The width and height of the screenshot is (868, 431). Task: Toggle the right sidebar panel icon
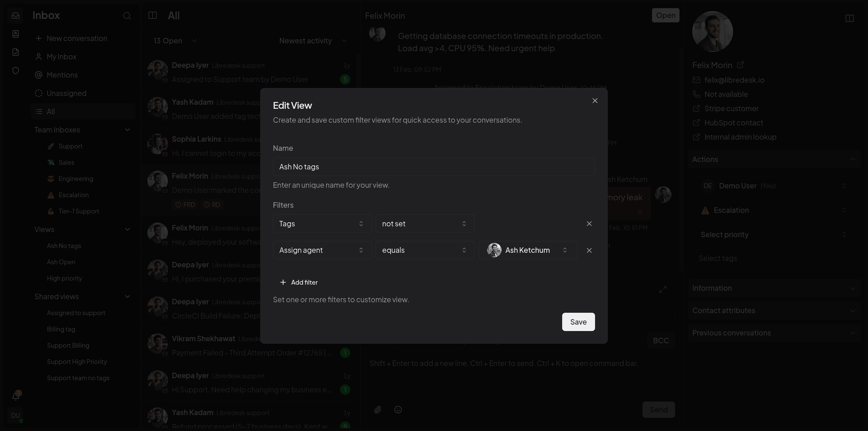pos(849,18)
